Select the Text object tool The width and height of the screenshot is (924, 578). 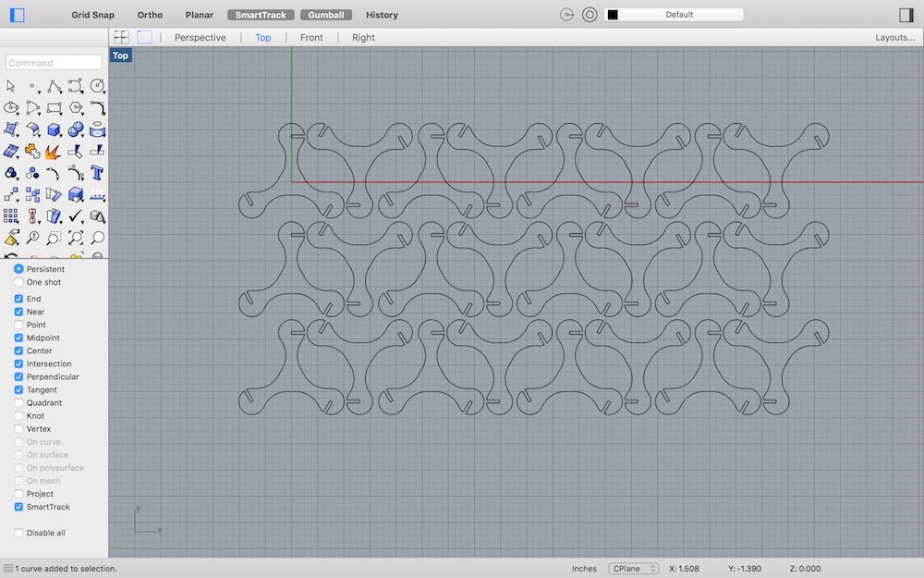click(97, 172)
